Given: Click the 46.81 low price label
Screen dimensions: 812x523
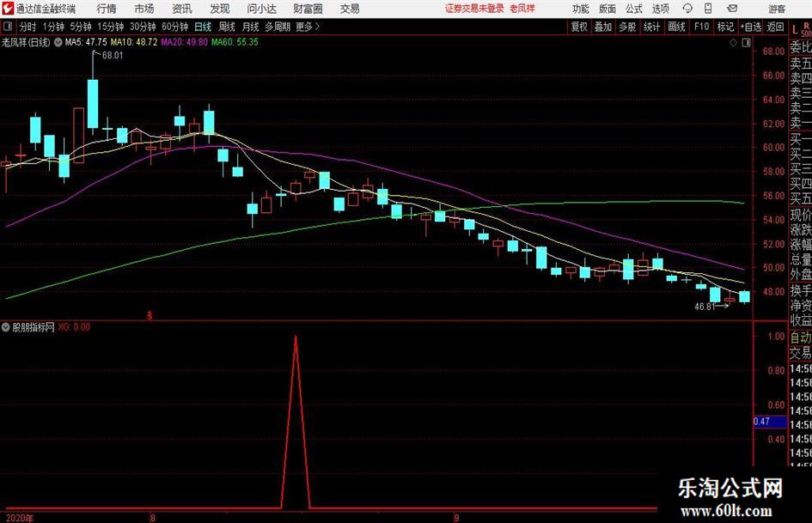Looking at the screenshot, I should [705, 307].
